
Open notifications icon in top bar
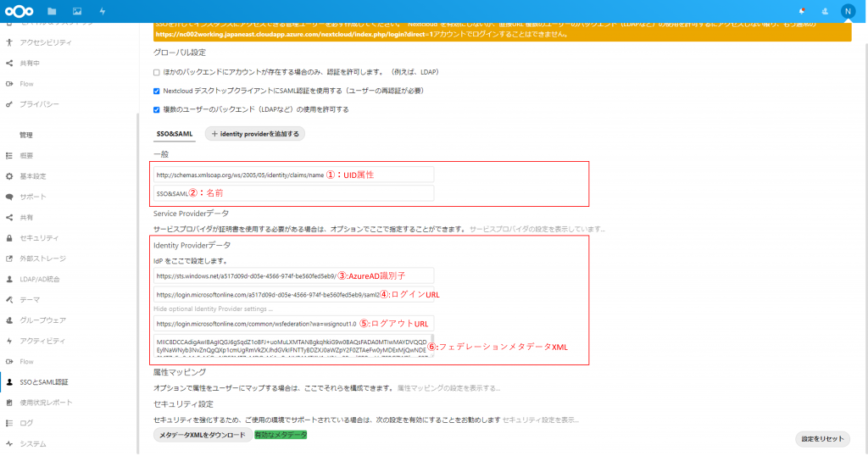[801, 11]
